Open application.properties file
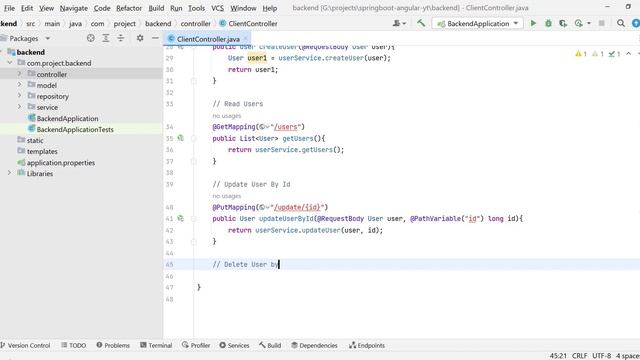This screenshot has height=360, width=640. (x=61, y=162)
